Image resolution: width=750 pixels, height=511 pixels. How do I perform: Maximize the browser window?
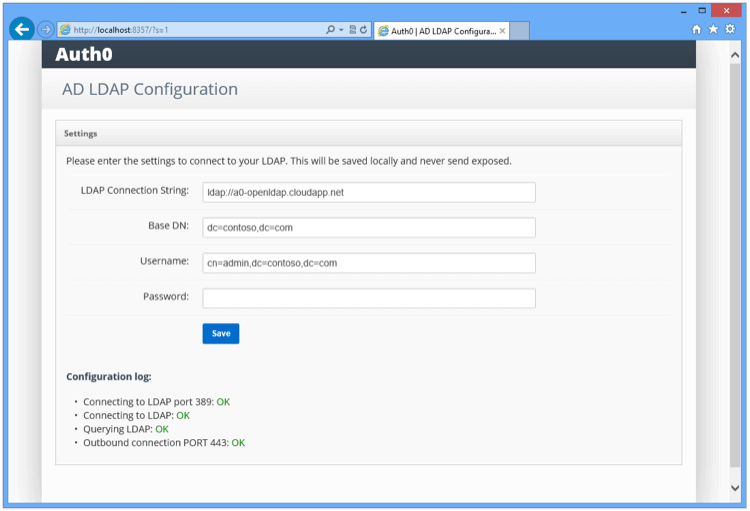(702, 11)
